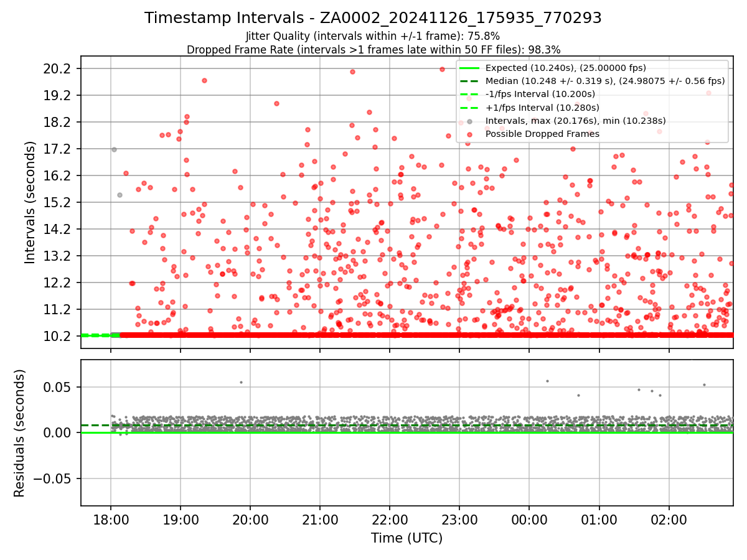747x560 pixels.
Task: Click the legend entry 'Intervals, max (20.176s), min (10.238s)'
Action: coord(576,121)
